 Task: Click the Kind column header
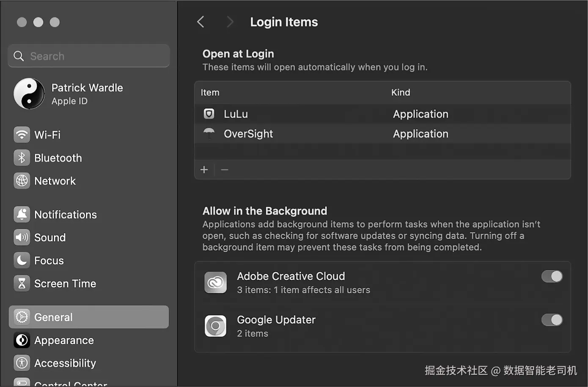401,92
